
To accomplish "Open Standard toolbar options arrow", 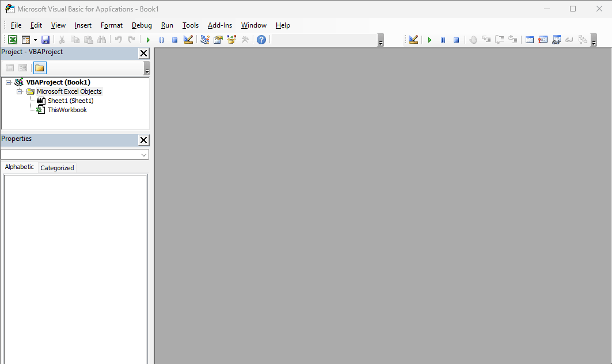I will 381,40.
